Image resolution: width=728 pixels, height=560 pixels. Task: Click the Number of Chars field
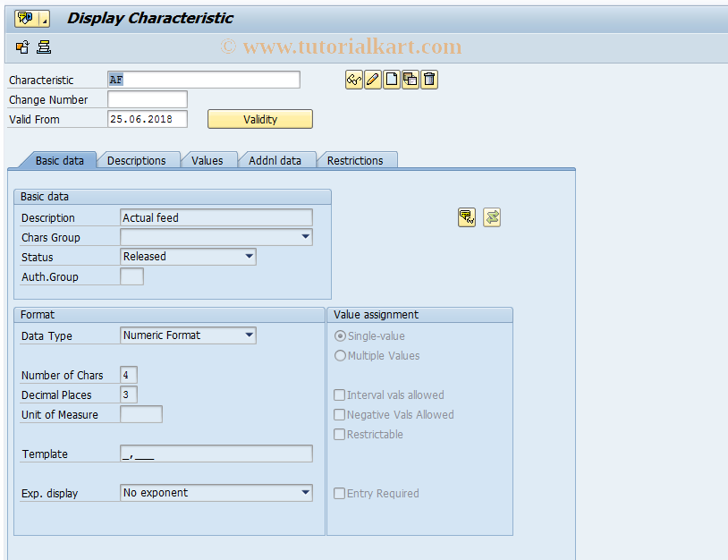tap(129, 375)
